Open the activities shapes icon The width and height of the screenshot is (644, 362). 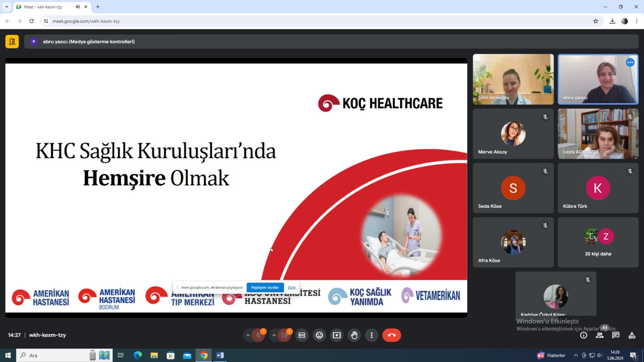click(632, 335)
